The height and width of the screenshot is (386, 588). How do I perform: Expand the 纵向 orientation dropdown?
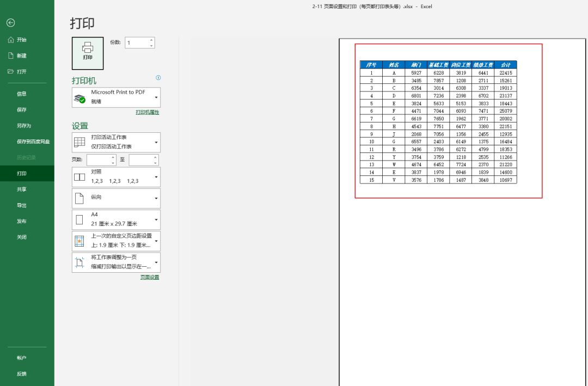point(156,198)
